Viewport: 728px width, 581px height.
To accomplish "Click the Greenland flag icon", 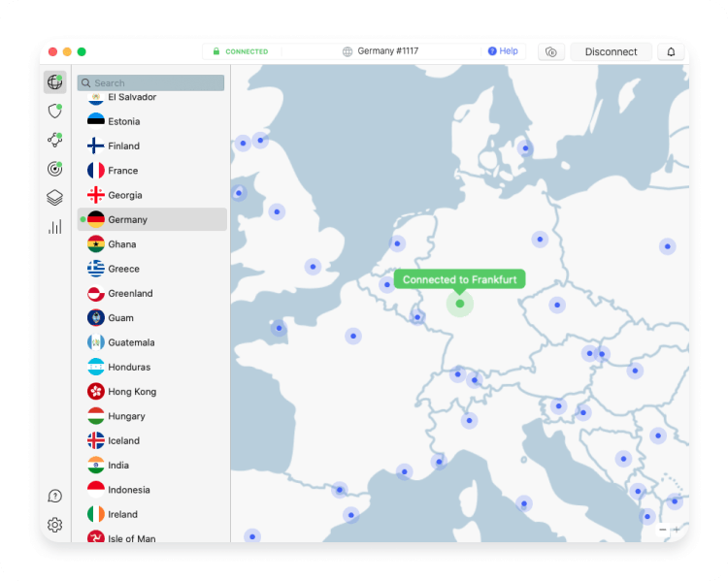I will (96, 293).
